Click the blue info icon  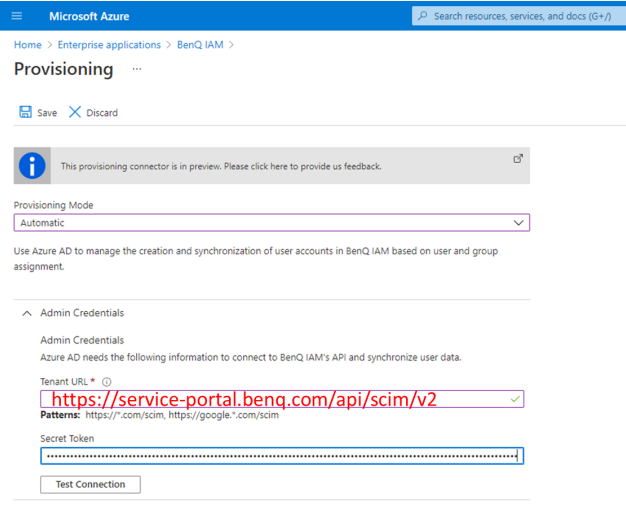click(x=32, y=166)
